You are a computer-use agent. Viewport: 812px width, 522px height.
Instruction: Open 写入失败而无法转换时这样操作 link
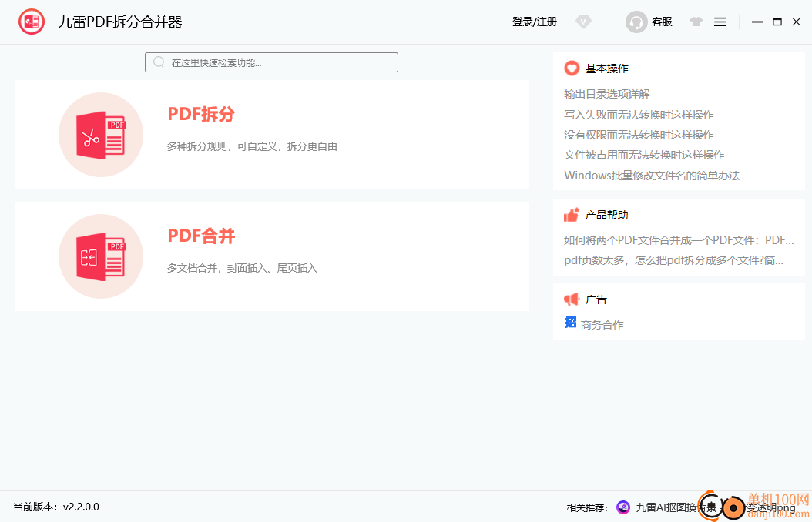[x=639, y=115]
